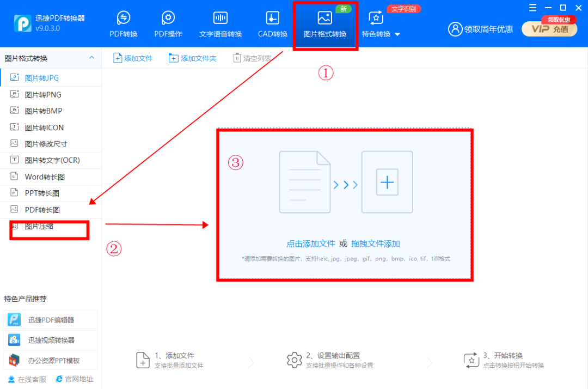
Task: Click the 文字识别 red badge
Action: coord(403,9)
